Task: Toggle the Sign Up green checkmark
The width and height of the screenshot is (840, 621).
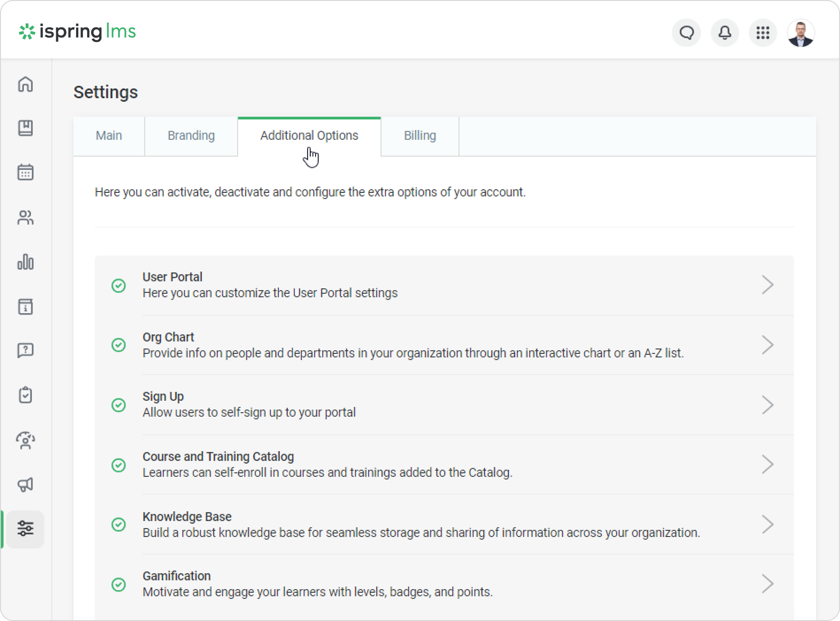Action: tap(119, 405)
